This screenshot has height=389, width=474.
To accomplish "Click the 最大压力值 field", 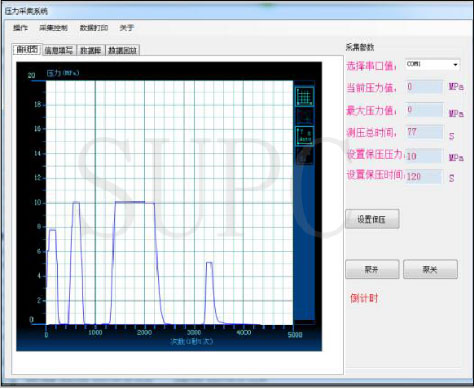I will [x=424, y=110].
